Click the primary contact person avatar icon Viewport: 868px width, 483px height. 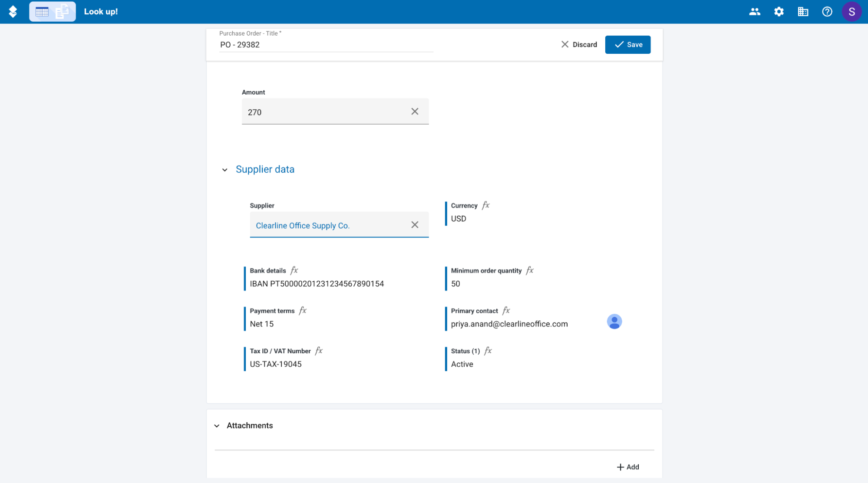pos(614,322)
